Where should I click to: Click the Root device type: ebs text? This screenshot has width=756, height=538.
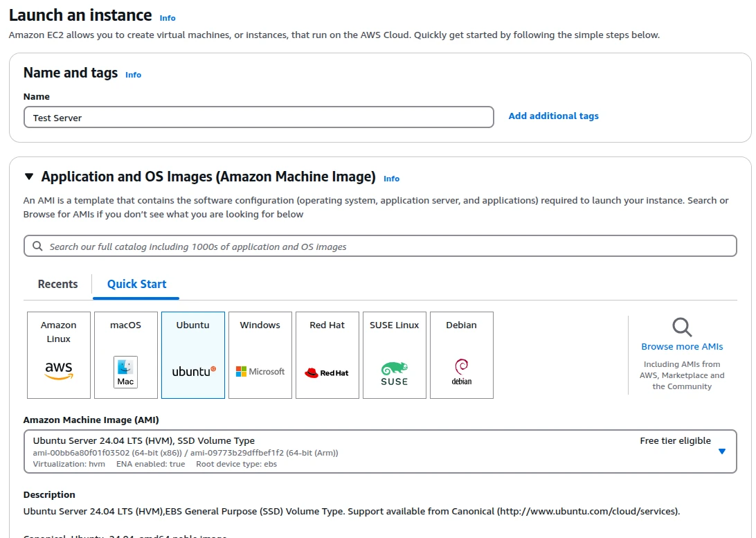click(x=236, y=464)
